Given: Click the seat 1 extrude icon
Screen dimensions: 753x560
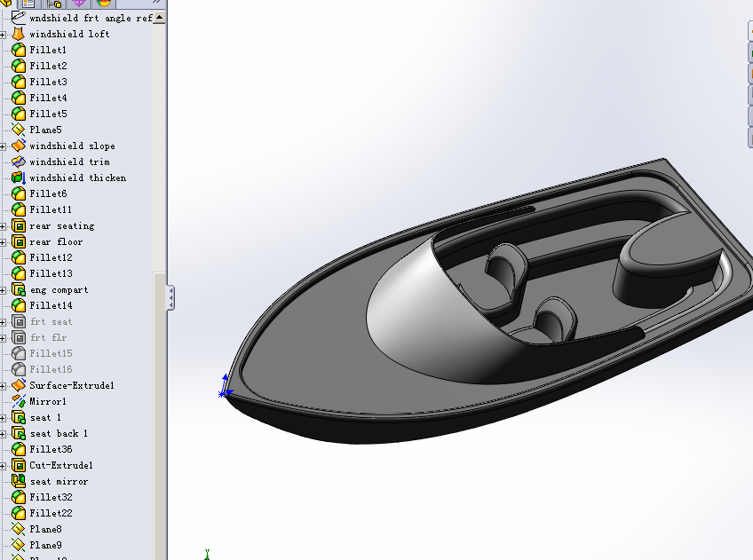Looking at the screenshot, I should tap(19, 417).
